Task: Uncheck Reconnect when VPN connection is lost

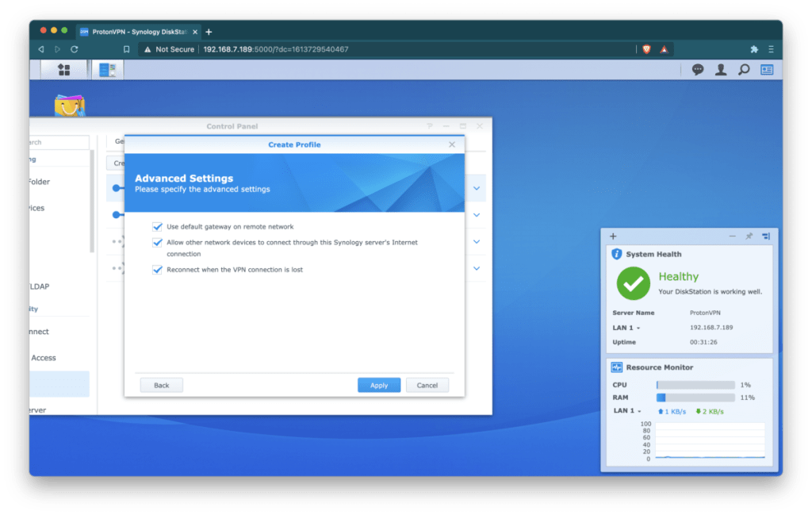Action: [157, 270]
